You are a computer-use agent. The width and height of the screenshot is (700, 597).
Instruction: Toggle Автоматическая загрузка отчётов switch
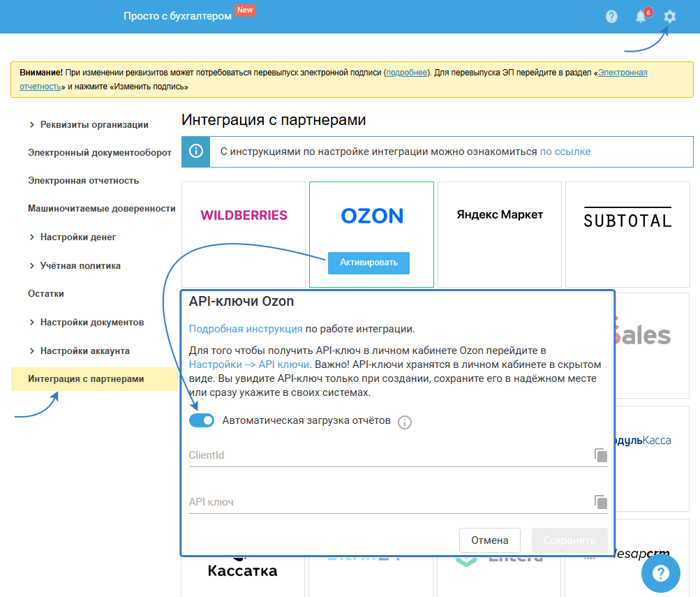click(x=201, y=420)
